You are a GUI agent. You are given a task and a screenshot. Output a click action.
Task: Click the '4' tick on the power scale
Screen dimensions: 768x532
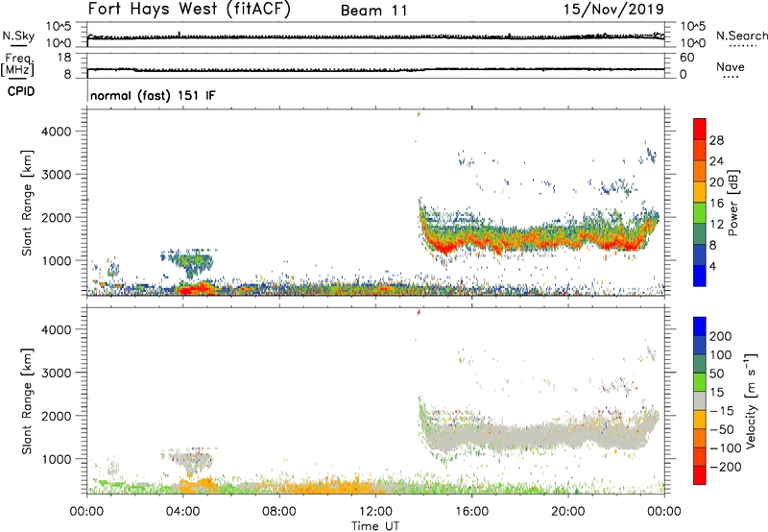coord(712,267)
